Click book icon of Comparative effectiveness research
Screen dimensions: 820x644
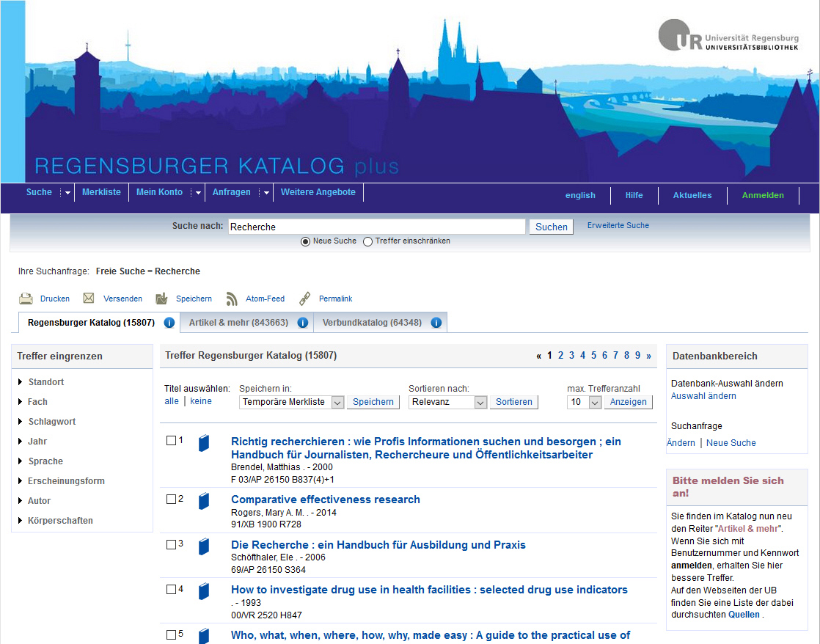pyautogui.click(x=204, y=501)
